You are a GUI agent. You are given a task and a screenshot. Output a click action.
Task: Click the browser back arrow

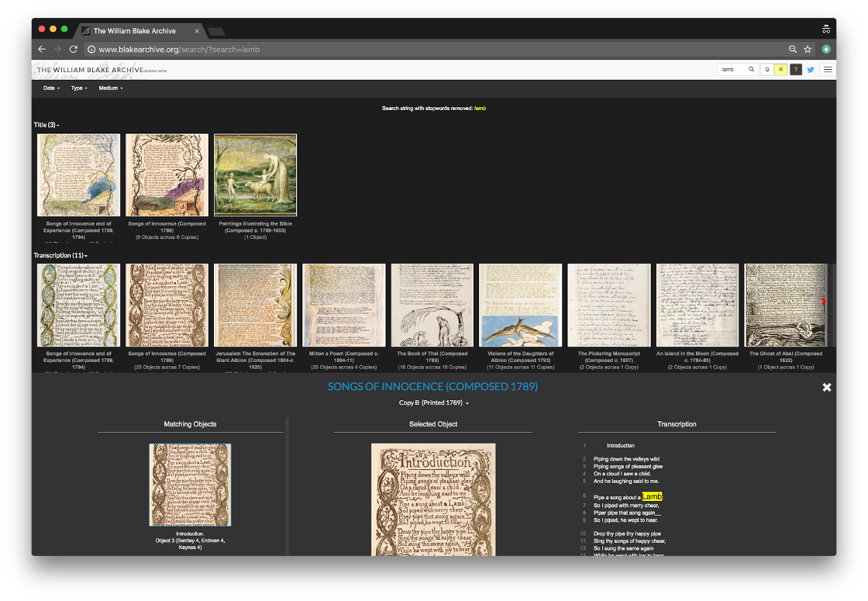pos(42,50)
